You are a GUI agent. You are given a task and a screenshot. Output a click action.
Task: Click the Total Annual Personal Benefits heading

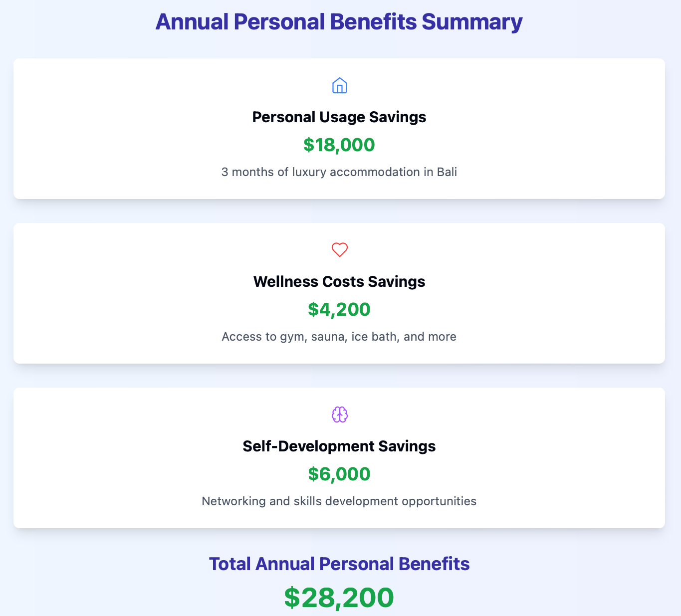339,564
